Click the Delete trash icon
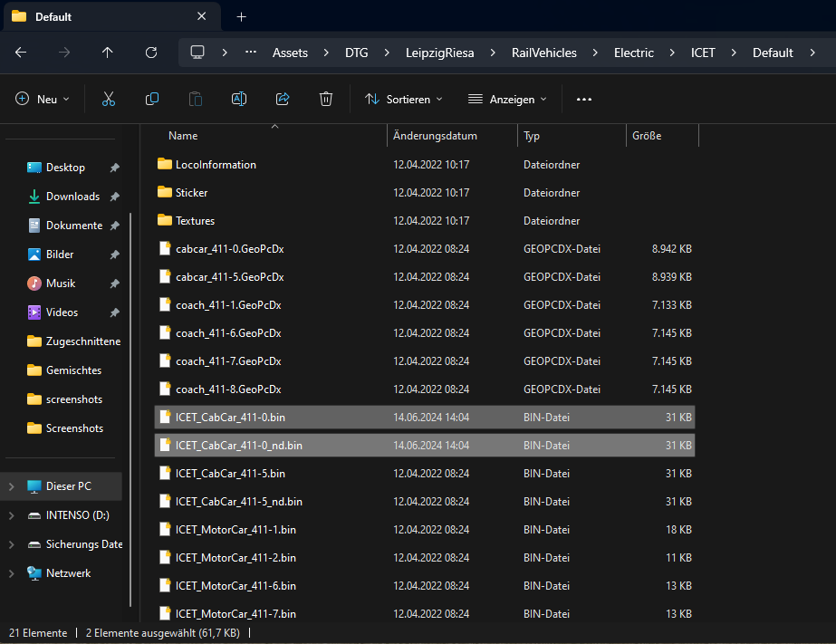The image size is (836, 644). pos(326,99)
